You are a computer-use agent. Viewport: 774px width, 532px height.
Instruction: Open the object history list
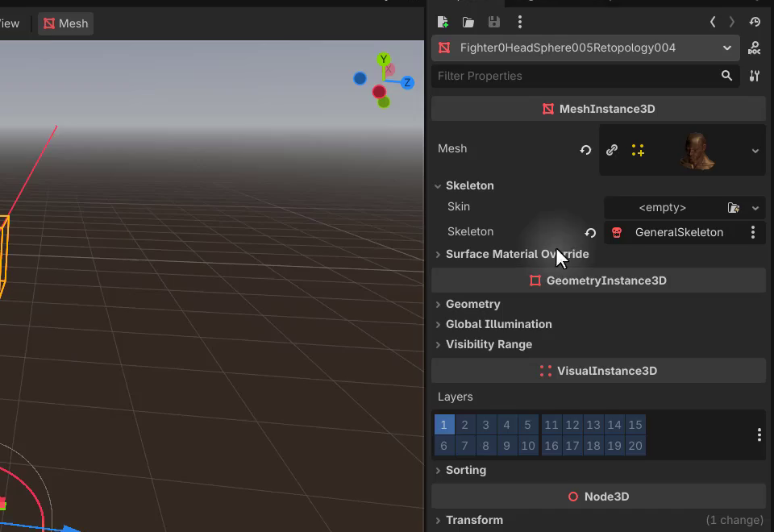pyautogui.click(x=755, y=22)
